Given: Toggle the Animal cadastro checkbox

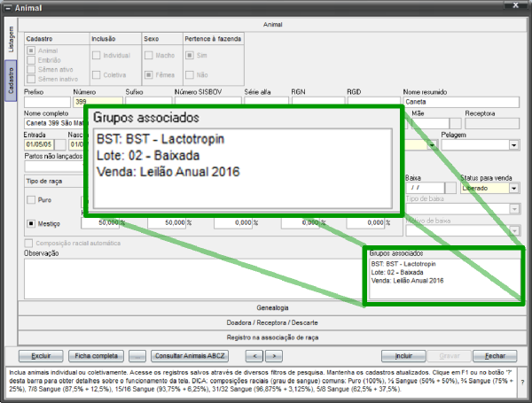Looking at the screenshot, I should (31, 50).
